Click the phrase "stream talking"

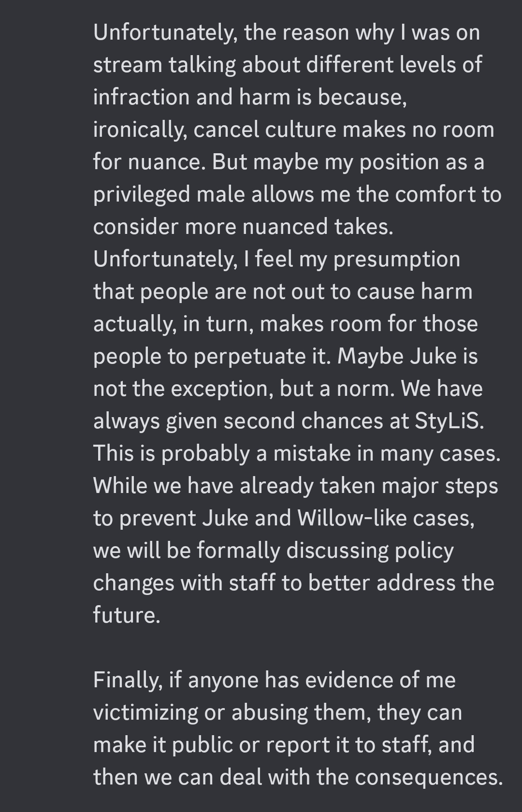point(164,65)
